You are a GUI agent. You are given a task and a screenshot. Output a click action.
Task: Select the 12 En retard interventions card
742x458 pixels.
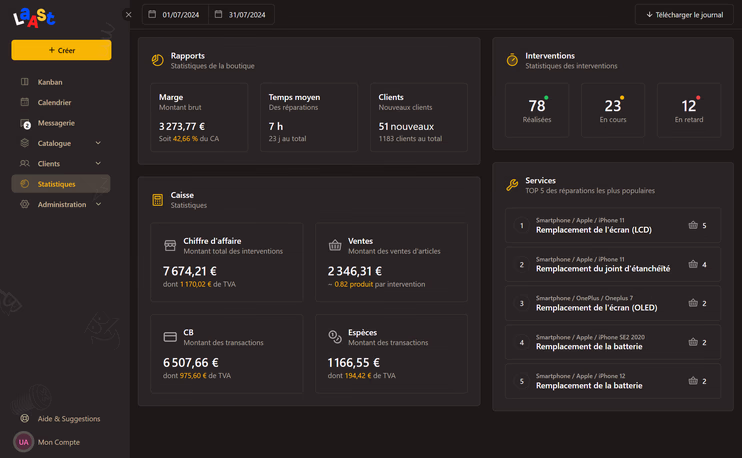(689, 110)
